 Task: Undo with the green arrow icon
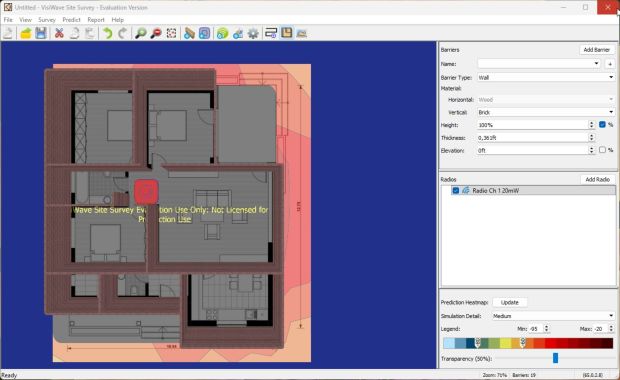coord(108,33)
